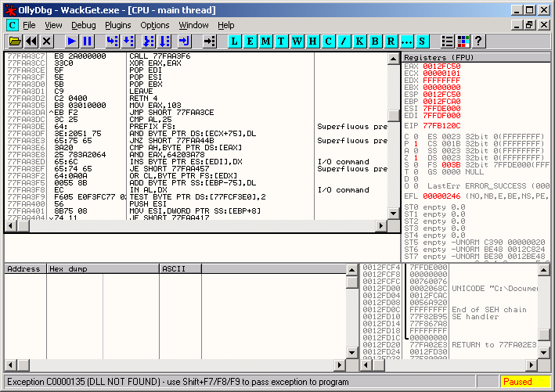
Task: Open Breakpoints window via B button
Action: pyautogui.click(x=375, y=41)
